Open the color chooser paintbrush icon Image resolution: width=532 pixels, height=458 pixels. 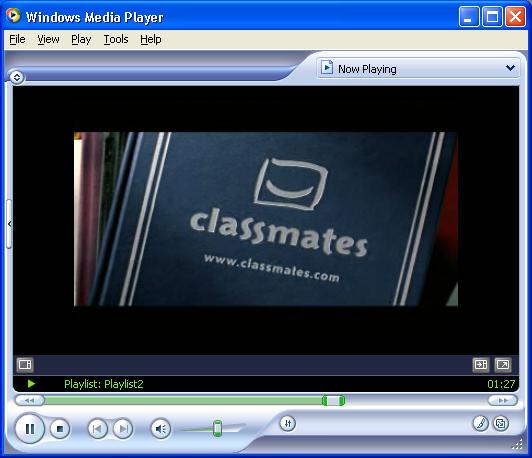(481, 423)
